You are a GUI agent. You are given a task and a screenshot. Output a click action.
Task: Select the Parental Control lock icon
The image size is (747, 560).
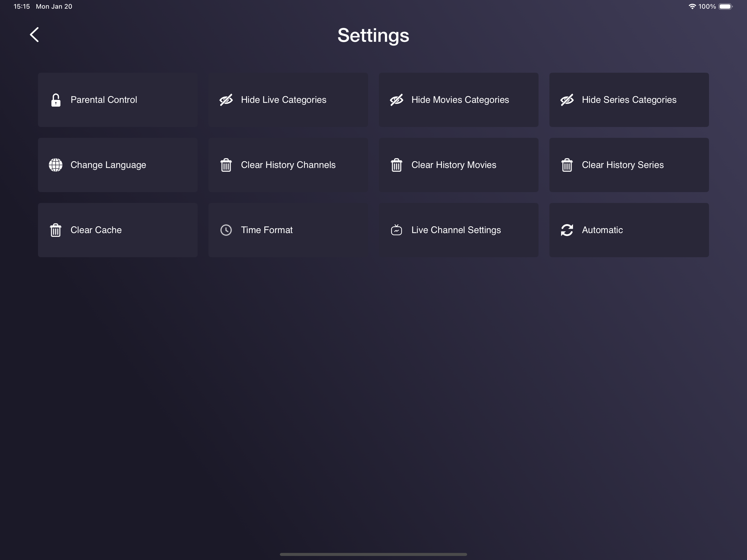pos(56,100)
